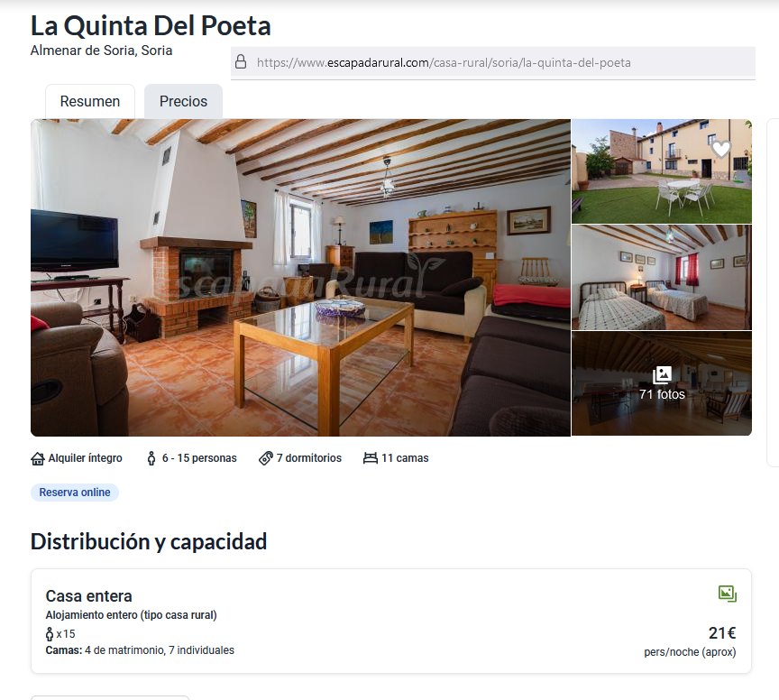
Task: Click the Reserva online badge
Action: click(75, 493)
